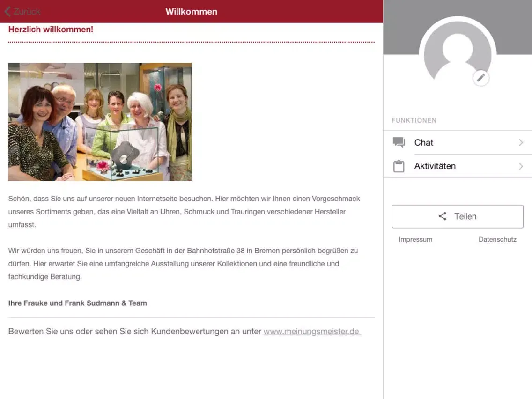Click the FUNKTIONEN section label

tap(414, 120)
